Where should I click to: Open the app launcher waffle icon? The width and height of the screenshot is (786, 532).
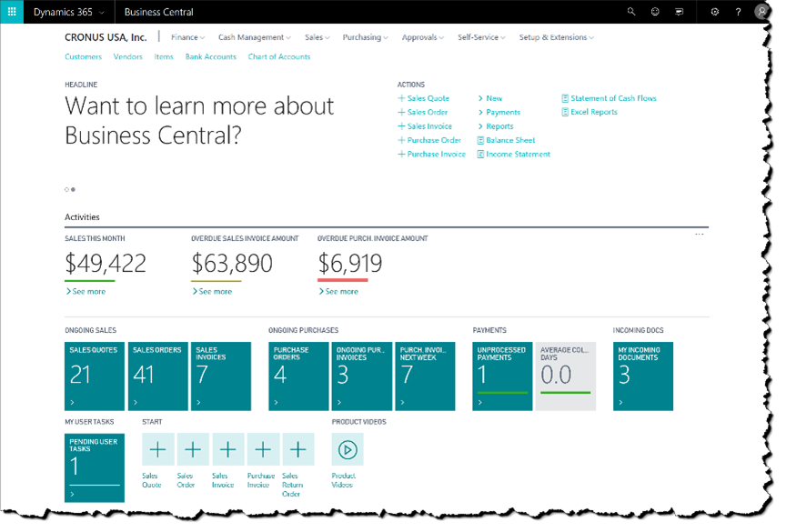click(12, 12)
